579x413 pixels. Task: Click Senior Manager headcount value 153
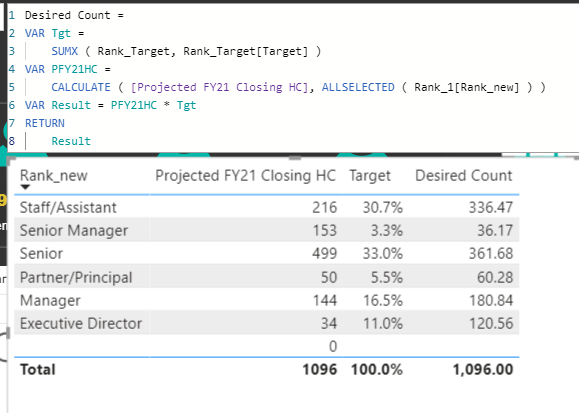coord(324,231)
